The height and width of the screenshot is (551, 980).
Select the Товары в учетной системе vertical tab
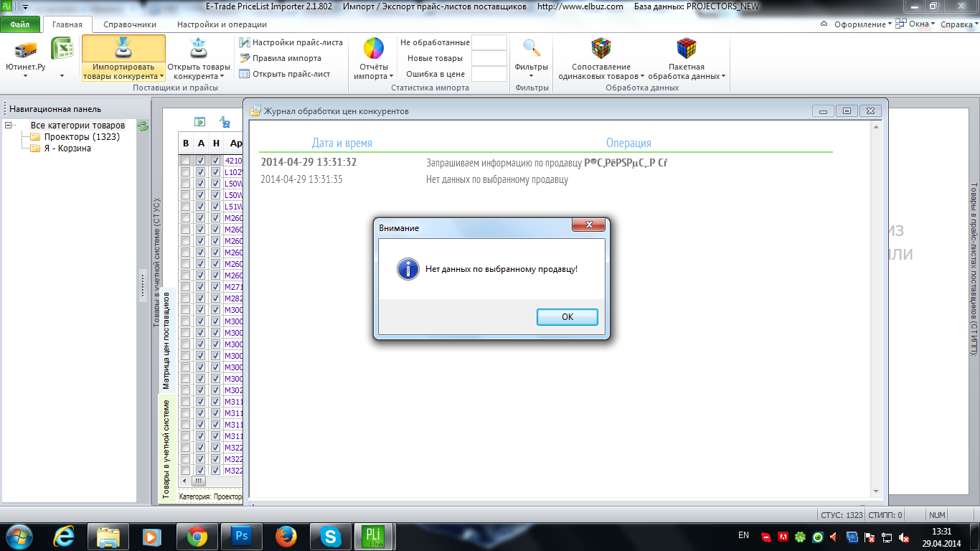(x=166, y=449)
